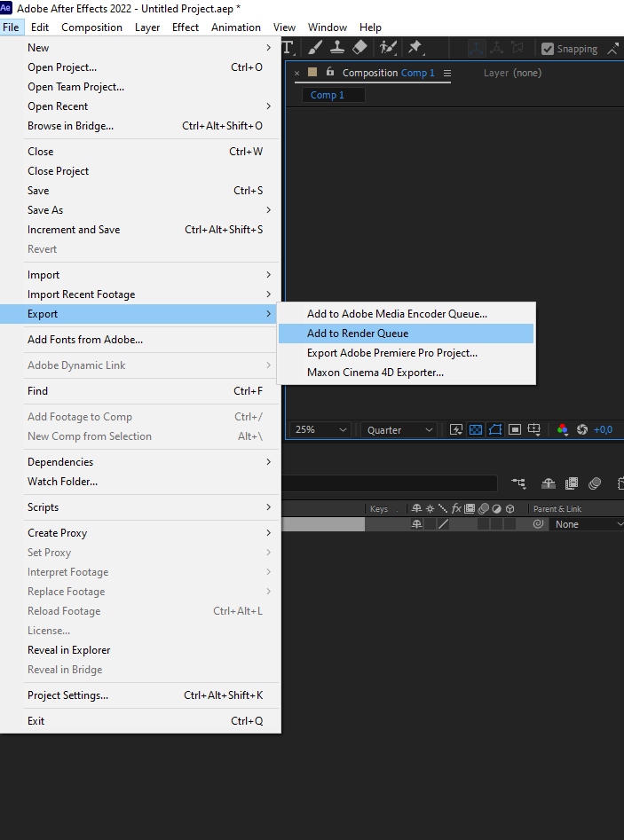Image resolution: width=624 pixels, height=840 pixels.
Task: Open the 25% magnification dropdown
Action: [x=320, y=429]
